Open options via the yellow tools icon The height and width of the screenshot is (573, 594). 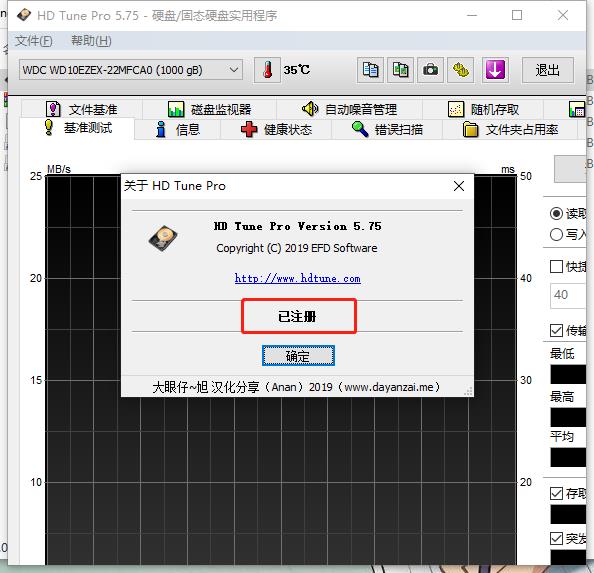pos(460,70)
